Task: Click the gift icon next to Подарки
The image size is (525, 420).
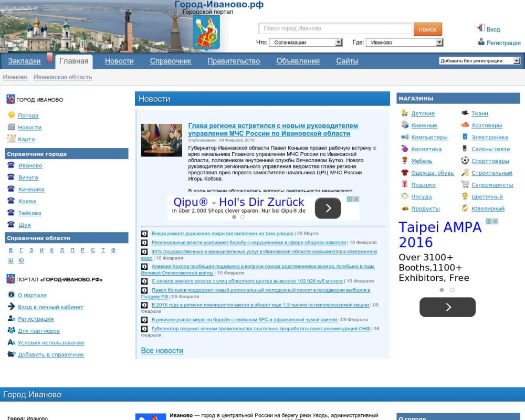Action: tap(404, 184)
